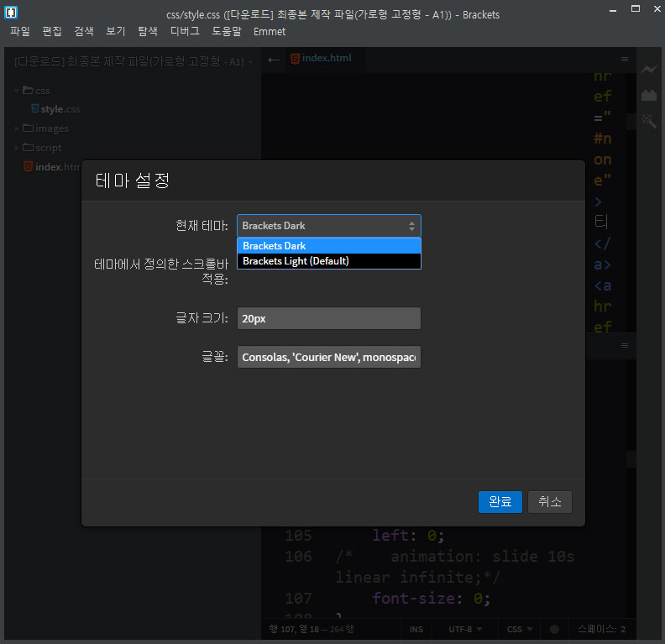This screenshot has width=665, height=644.
Task: Click the 스페이스: 2 indentation setting
Action: click(x=601, y=629)
